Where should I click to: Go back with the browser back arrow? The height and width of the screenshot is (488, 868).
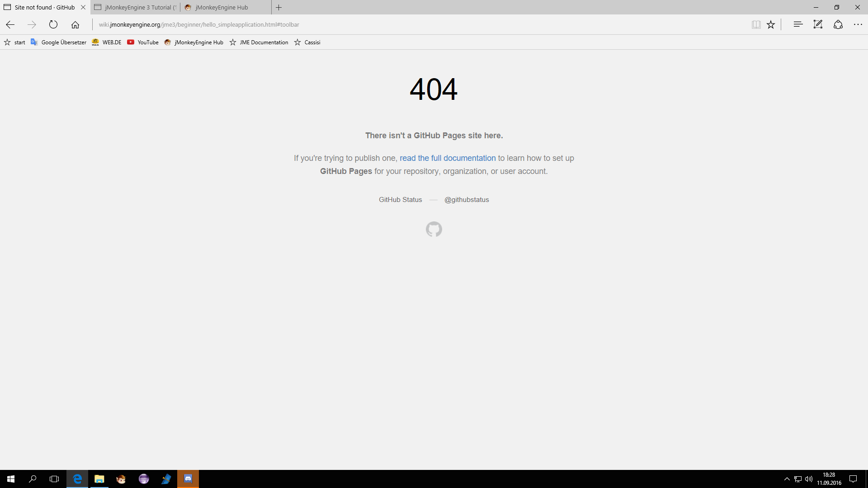(x=10, y=24)
